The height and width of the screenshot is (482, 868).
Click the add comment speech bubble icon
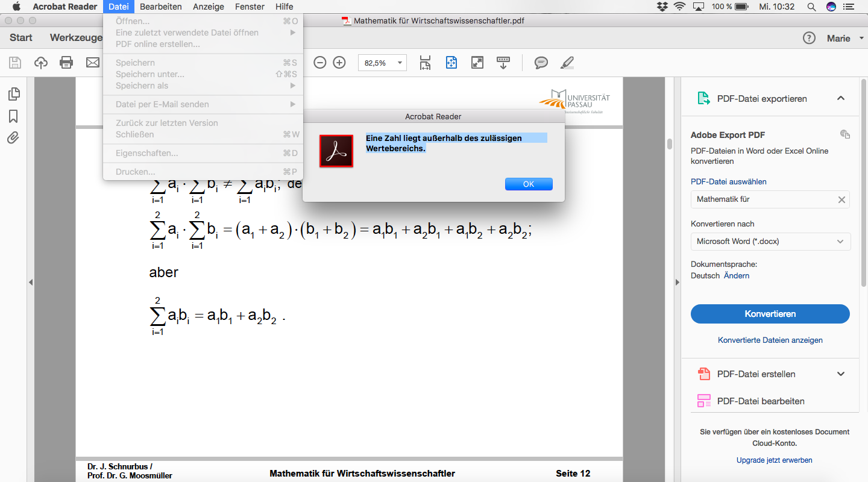coord(541,63)
